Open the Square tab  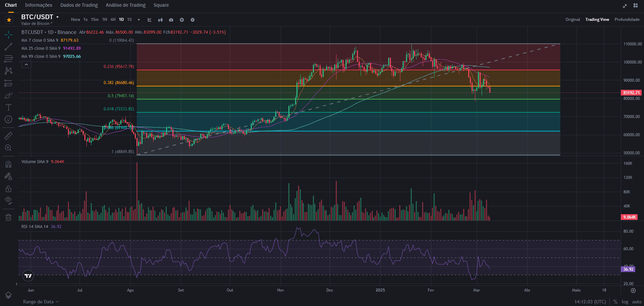pos(161,5)
